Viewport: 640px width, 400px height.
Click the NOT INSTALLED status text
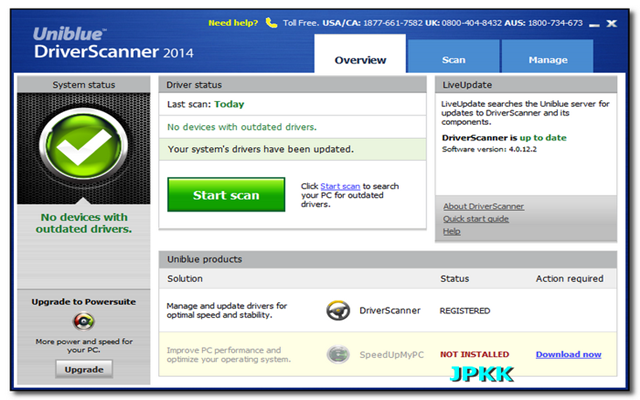click(x=474, y=354)
